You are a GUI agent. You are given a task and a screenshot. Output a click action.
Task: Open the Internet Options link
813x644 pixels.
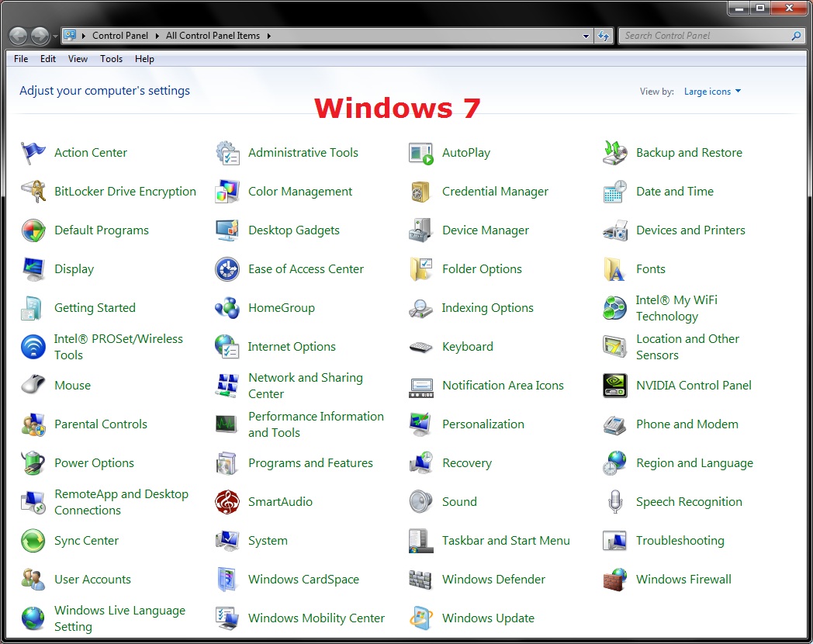[292, 347]
